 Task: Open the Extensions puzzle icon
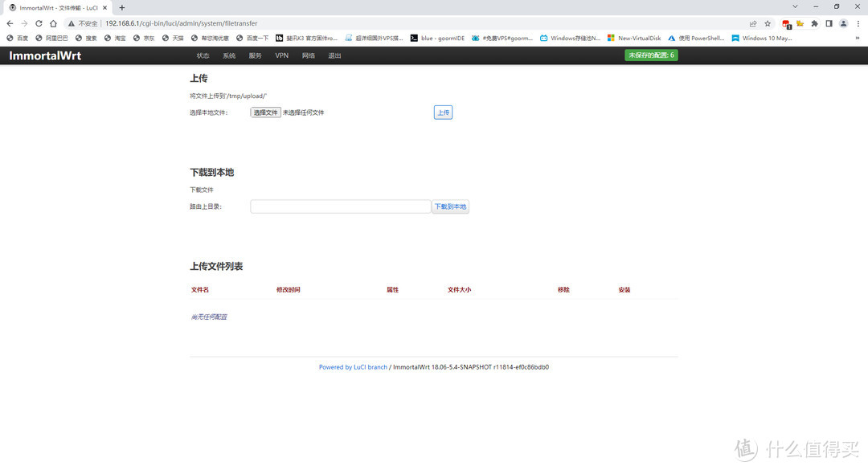(814, 23)
